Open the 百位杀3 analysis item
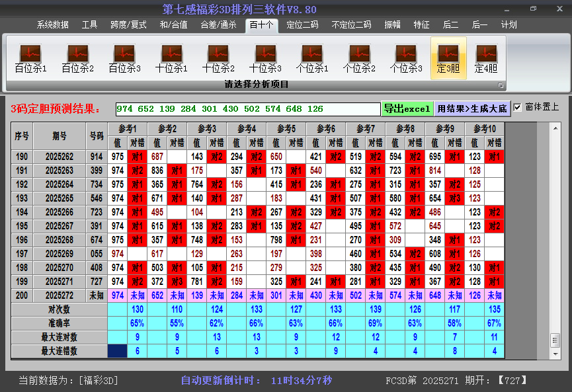 [124, 58]
